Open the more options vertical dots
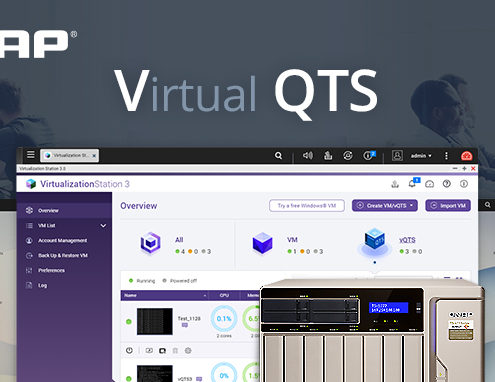 [446, 156]
